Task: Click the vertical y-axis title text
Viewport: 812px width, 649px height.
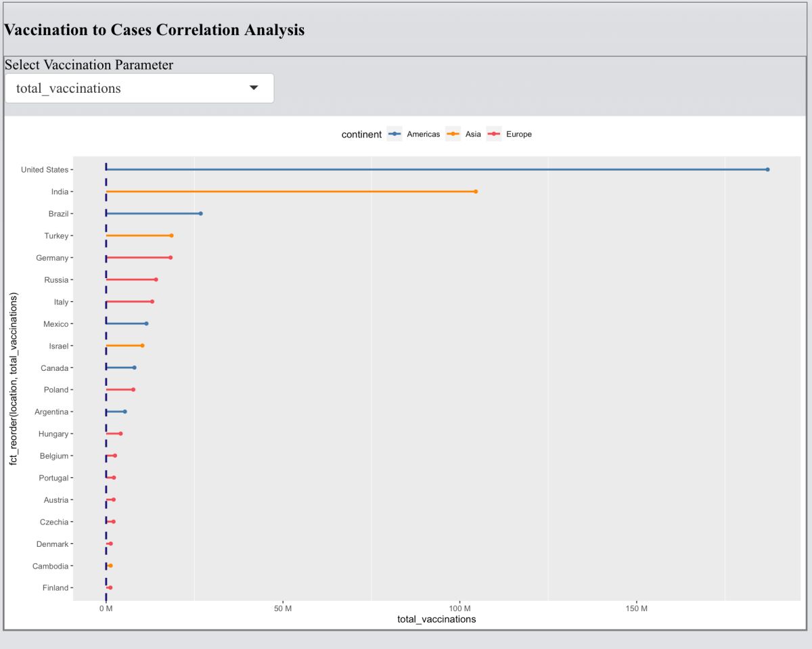Action: [13, 378]
